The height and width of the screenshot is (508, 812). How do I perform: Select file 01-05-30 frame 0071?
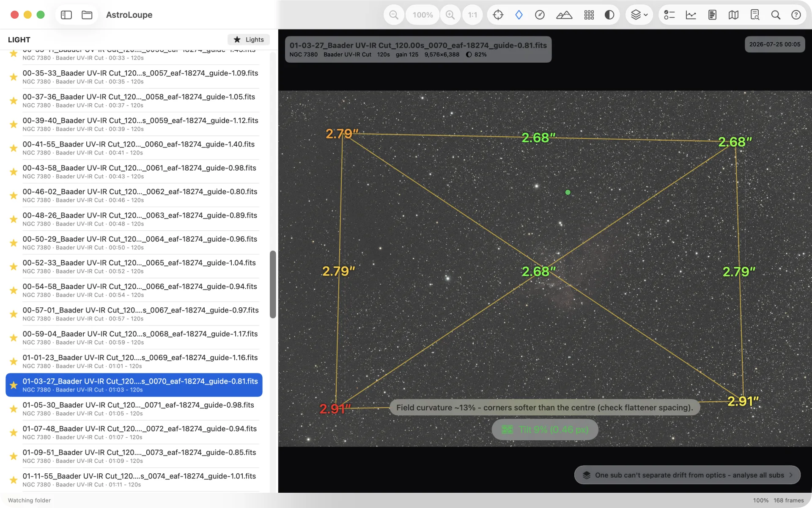click(134, 409)
